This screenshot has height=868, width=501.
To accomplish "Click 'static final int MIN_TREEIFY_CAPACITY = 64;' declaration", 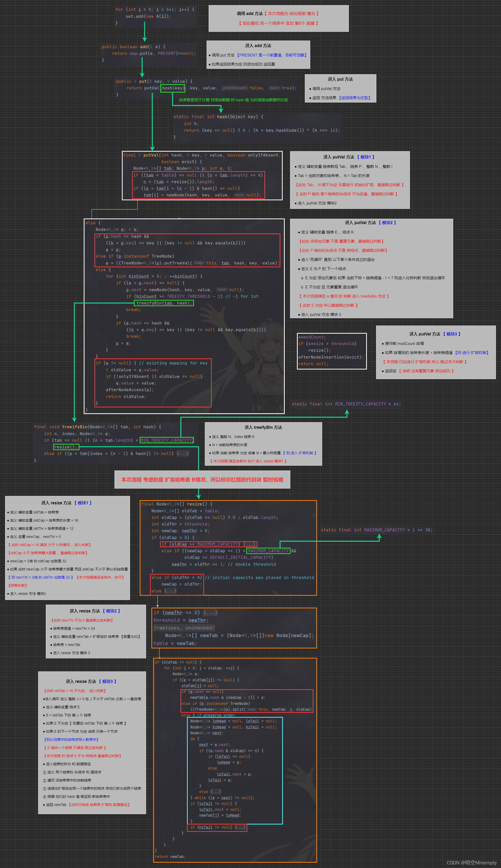I will [x=346, y=404].
